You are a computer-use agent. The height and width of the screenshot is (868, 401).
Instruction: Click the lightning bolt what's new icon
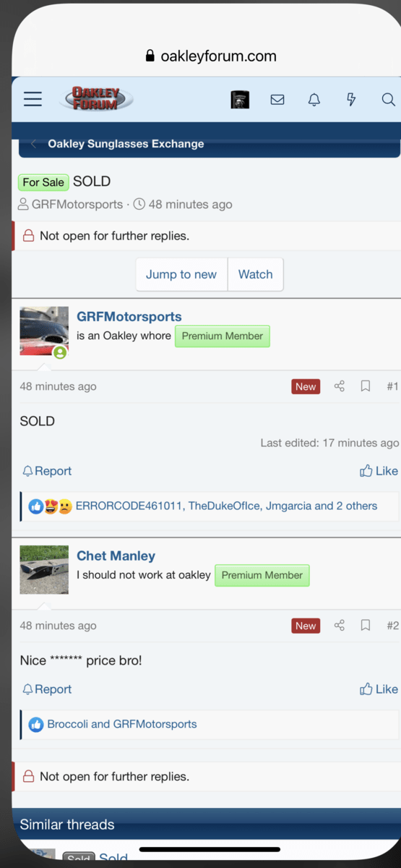pyautogui.click(x=351, y=100)
